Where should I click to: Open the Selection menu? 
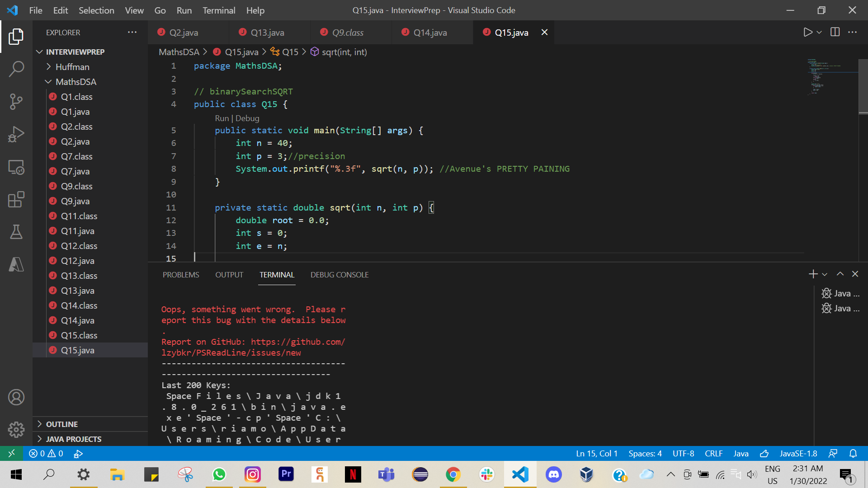[96, 10]
